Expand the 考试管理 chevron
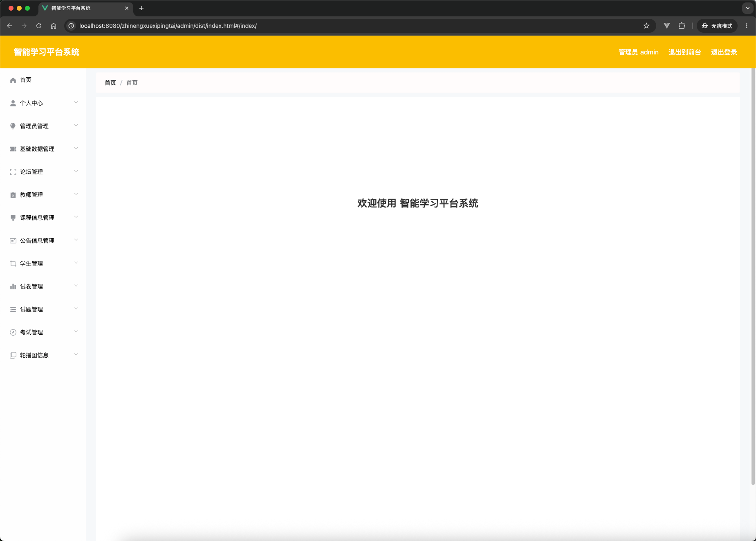 click(76, 331)
